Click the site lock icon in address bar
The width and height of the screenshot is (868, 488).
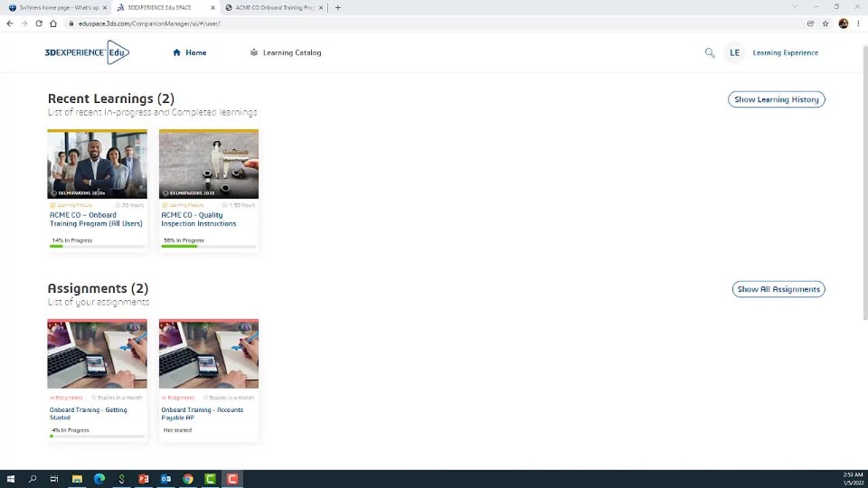point(71,23)
